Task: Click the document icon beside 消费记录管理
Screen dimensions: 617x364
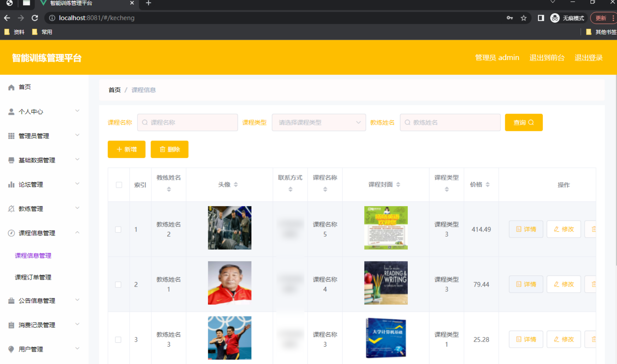Action: click(11, 325)
